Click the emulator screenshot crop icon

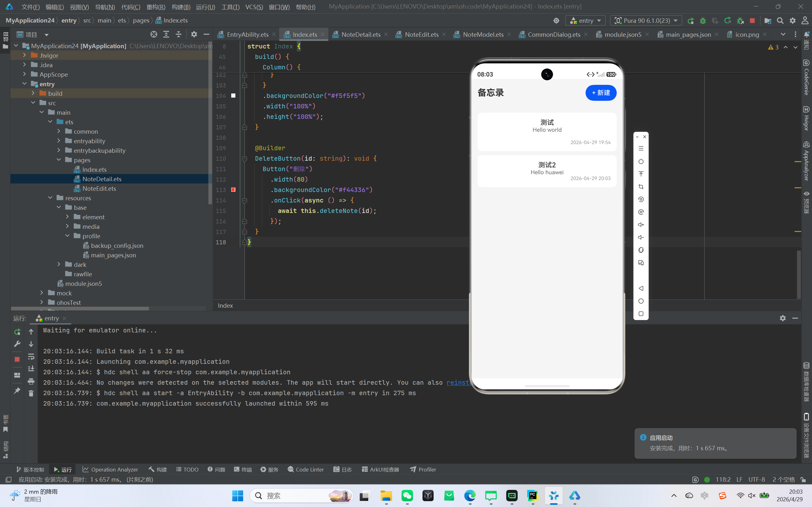point(641,187)
